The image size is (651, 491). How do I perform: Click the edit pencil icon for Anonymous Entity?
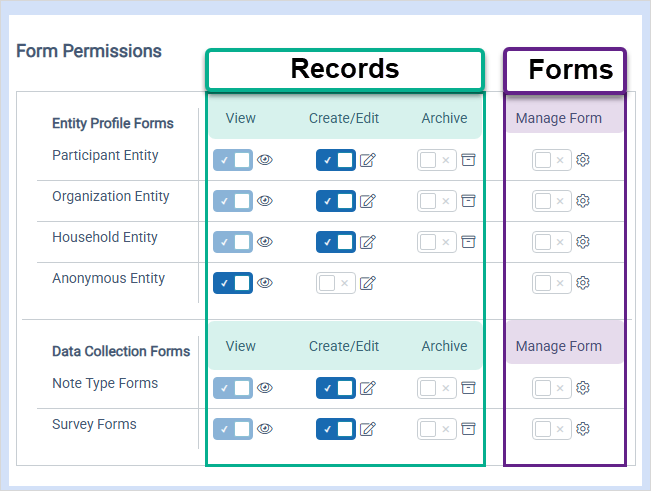(367, 283)
